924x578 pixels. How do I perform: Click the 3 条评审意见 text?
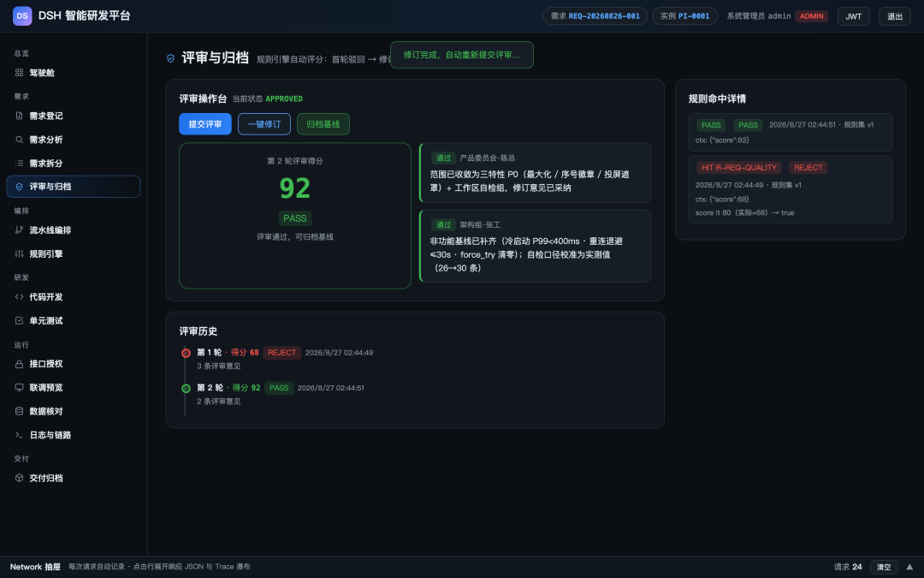tap(219, 366)
